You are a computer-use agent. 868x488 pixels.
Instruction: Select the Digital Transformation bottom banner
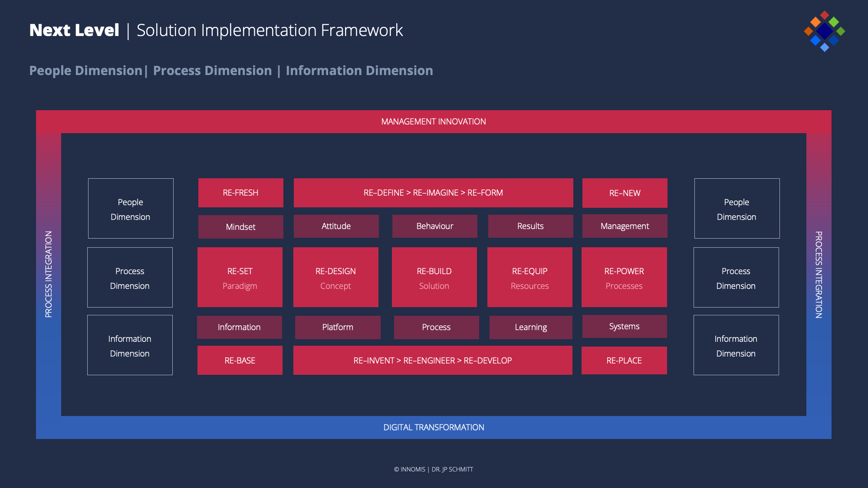[433, 427]
